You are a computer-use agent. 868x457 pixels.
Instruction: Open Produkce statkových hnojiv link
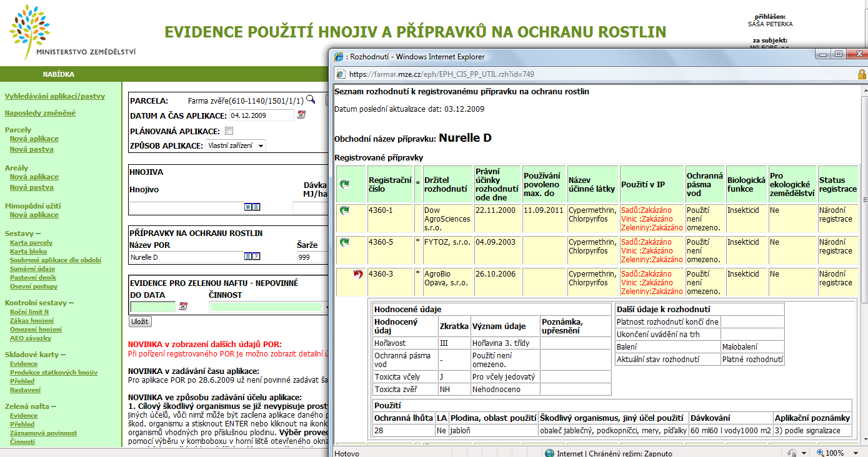54,372
